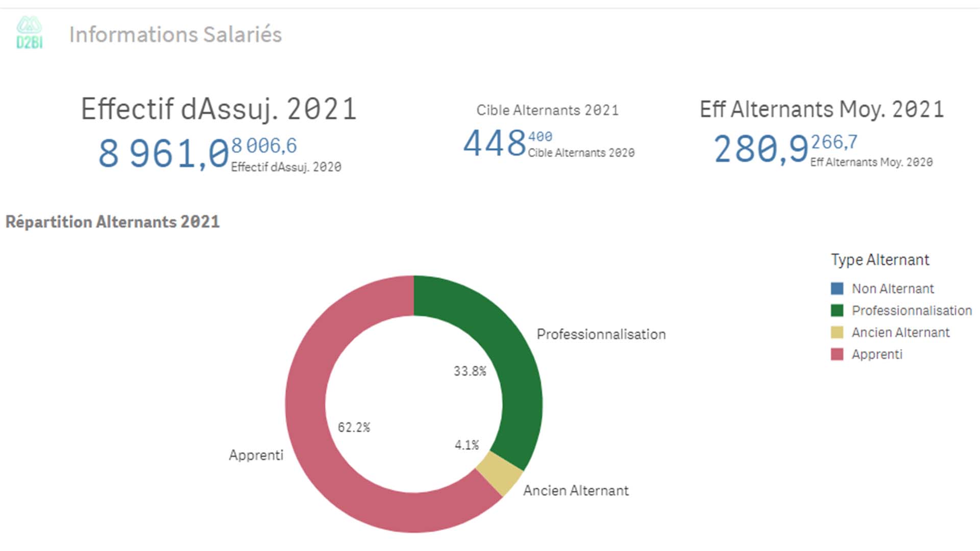980x551 pixels.
Task: Select the Professionnalisation legend label
Action: tap(912, 311)
